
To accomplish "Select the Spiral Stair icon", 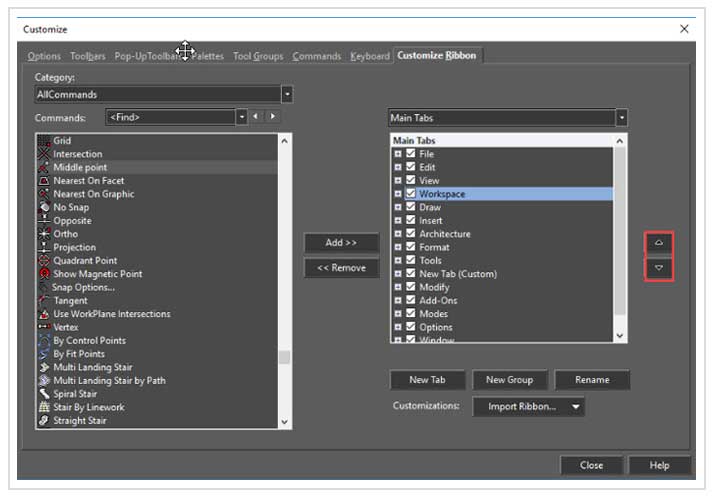I will point(44,394).
